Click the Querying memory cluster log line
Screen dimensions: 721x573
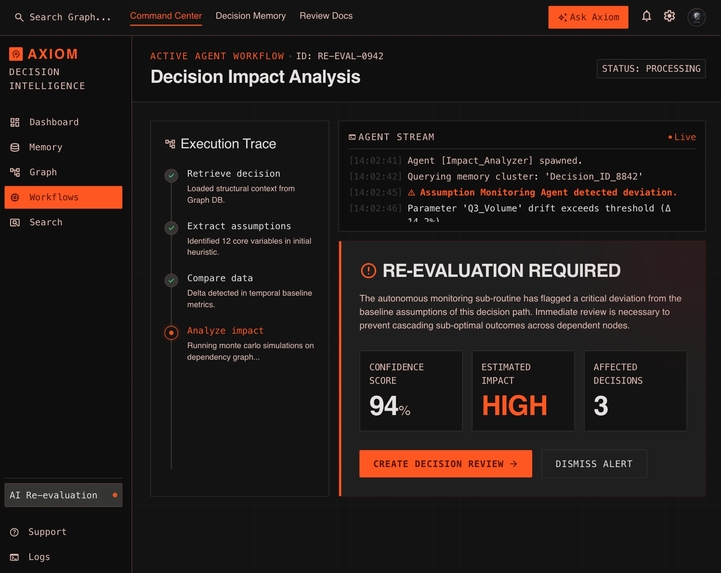coord(525,177)
